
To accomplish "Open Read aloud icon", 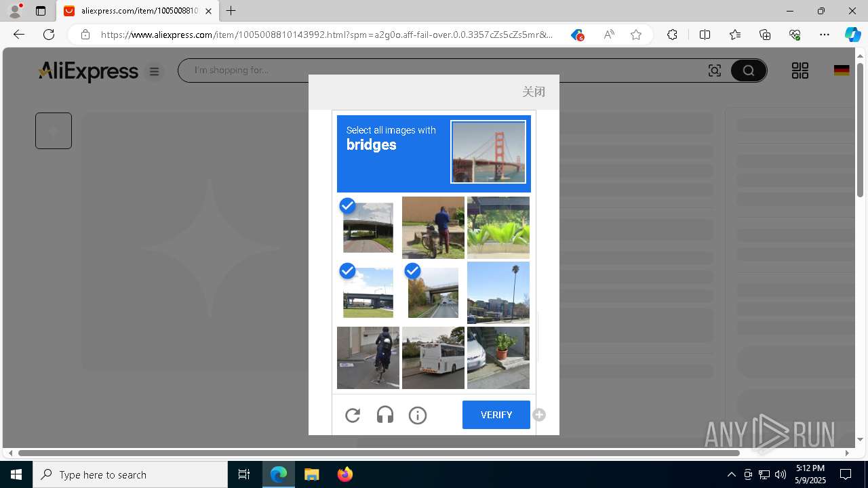I will point(609,35).
